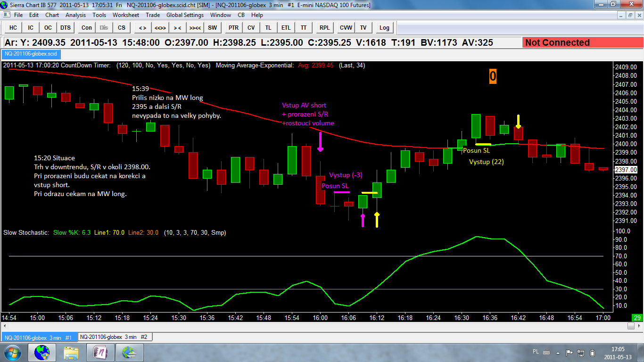The image size is (644, 362).
Task: Click the SW toolbar button
Action: click(x=213, y=27)
